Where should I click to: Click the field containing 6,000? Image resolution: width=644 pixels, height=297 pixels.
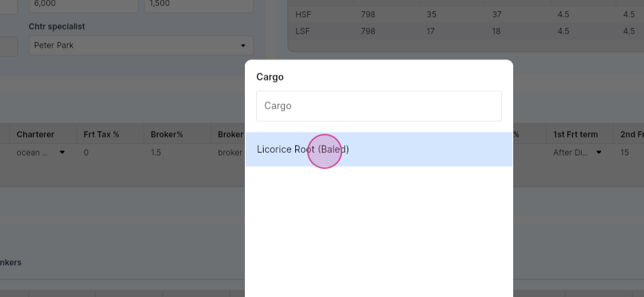(x=83, y=4)
